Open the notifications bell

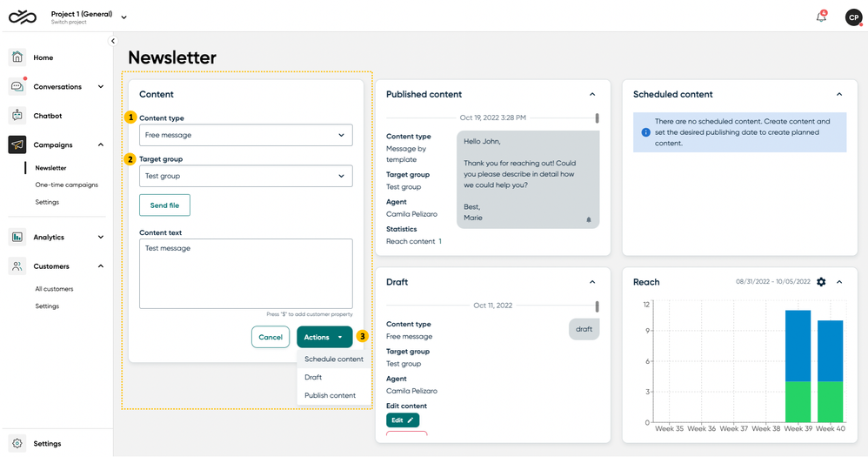[x=821, y=17]
